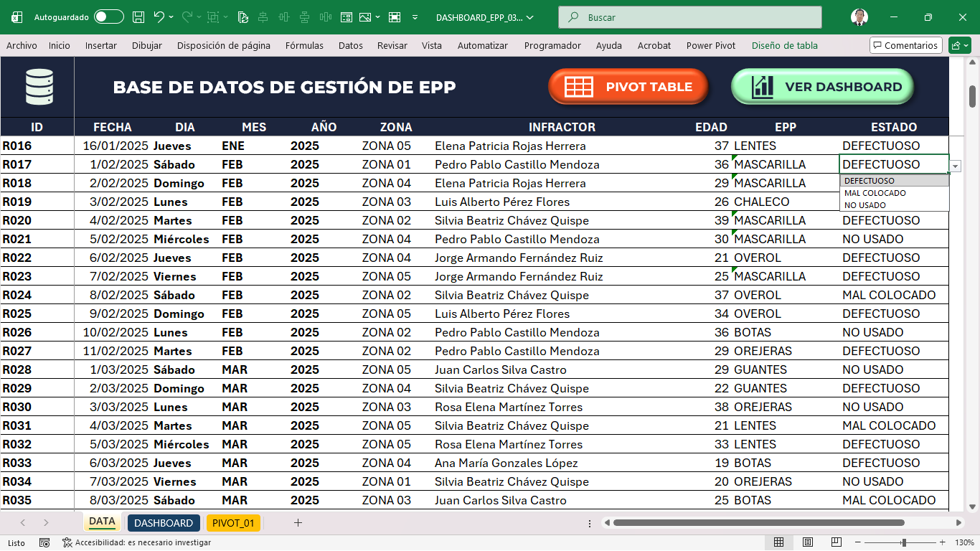Go to previous sheet with left arrow
The image size is (980, 551).
click(x=23, y=523)
